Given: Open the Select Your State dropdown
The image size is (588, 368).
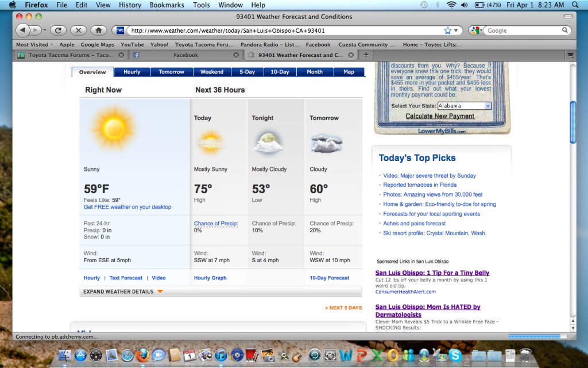Looking at the screenshot, I should point(464,106).
